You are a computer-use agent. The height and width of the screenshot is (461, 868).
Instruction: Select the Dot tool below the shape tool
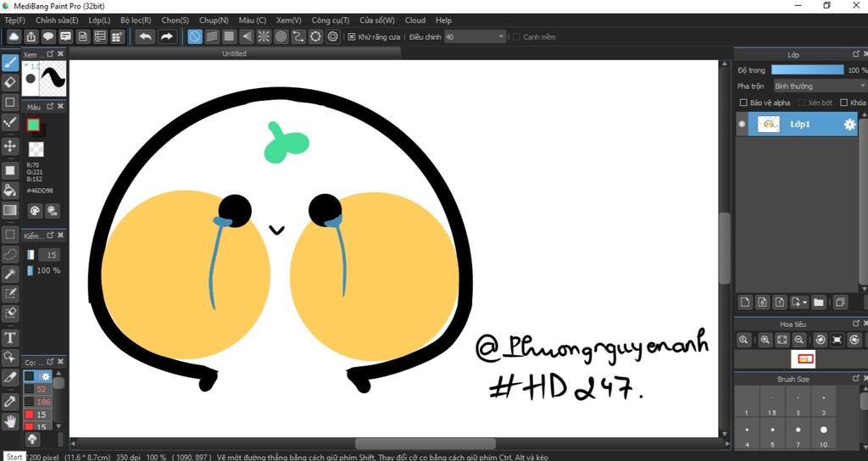10,122
